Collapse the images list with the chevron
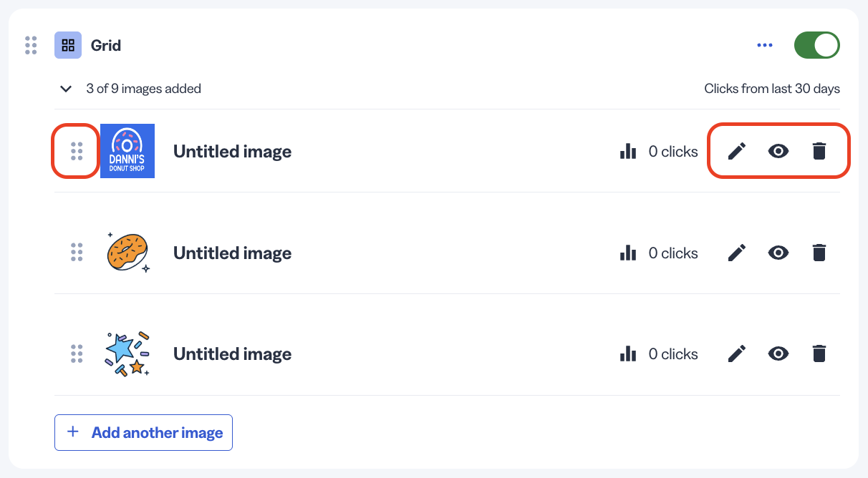 click(x=66, y=89)
